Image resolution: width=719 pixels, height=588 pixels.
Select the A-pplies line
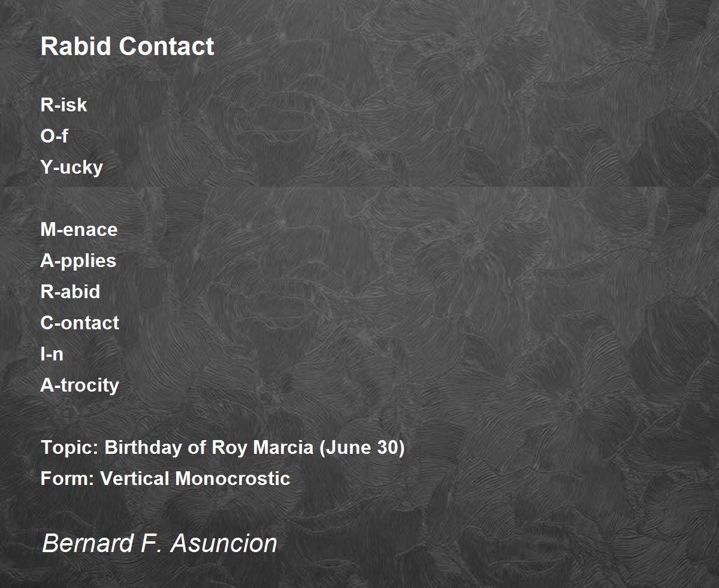click(x=78, y=261)
